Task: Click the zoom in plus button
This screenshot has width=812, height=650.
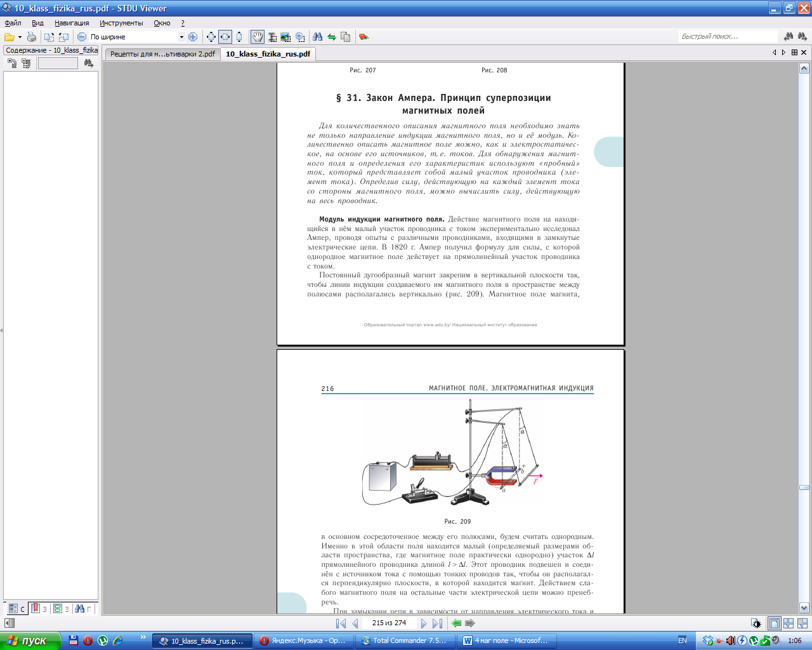Action: point(193,37)
